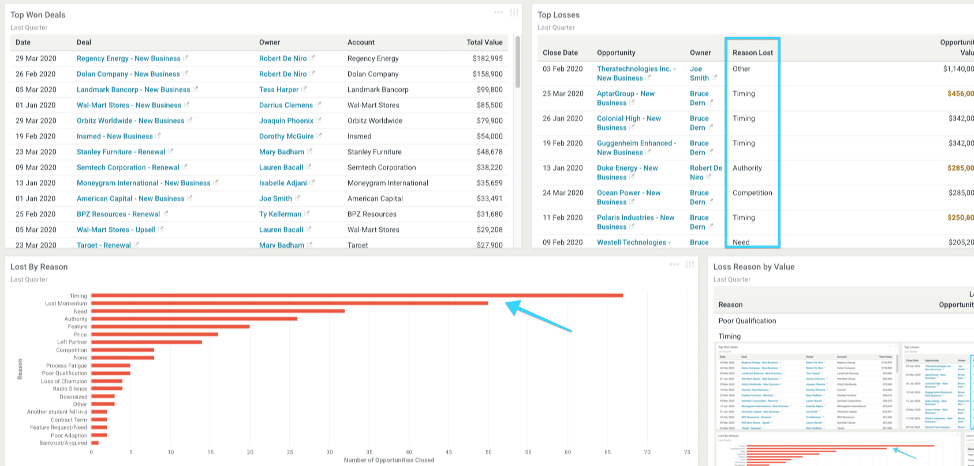Open filter settings icon of Lost By Reason panel

[x=690, y=265]
